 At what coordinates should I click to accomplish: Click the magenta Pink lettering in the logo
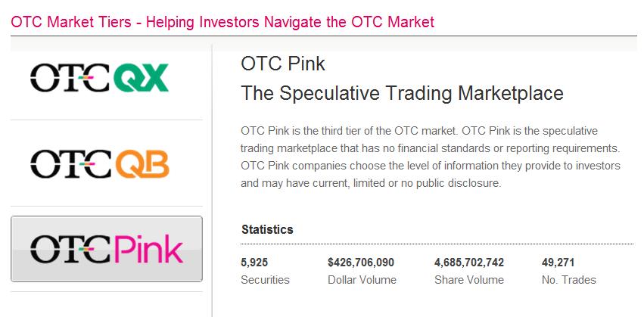[148, 250]
